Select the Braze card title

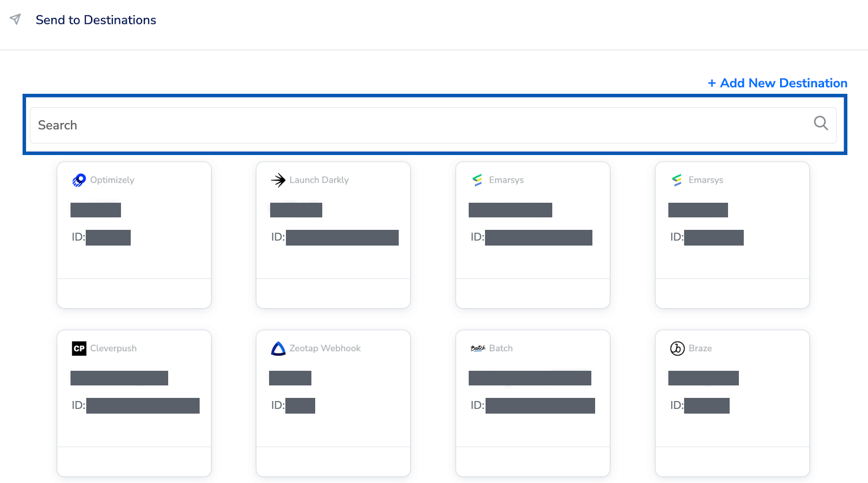point(700,349)
